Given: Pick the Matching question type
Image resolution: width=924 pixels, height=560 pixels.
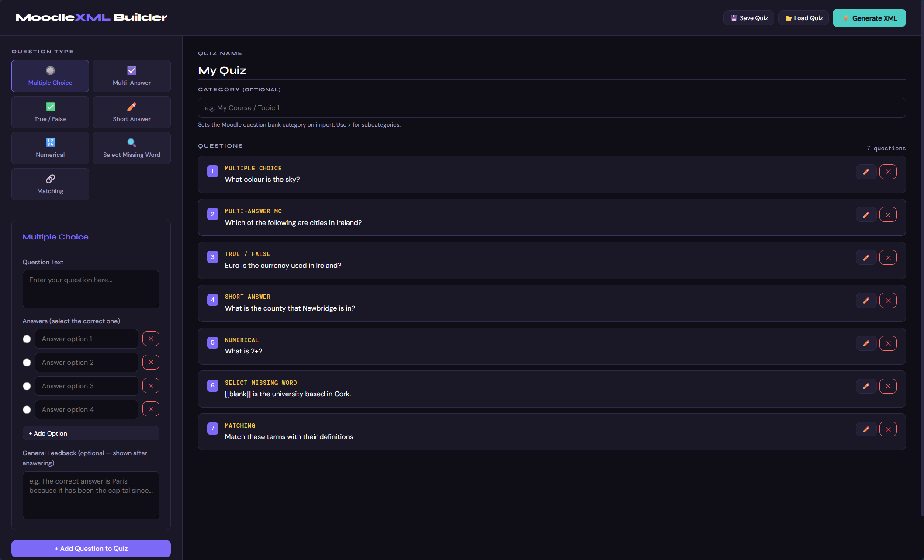Looking at the screenshot, I should tap(50, 184).
